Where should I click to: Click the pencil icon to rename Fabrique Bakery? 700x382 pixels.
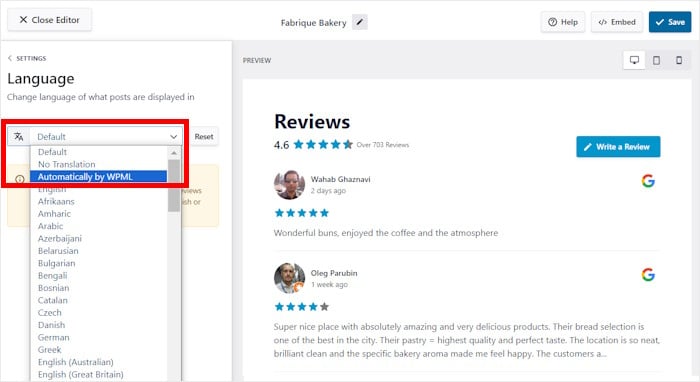coord(360,22)
